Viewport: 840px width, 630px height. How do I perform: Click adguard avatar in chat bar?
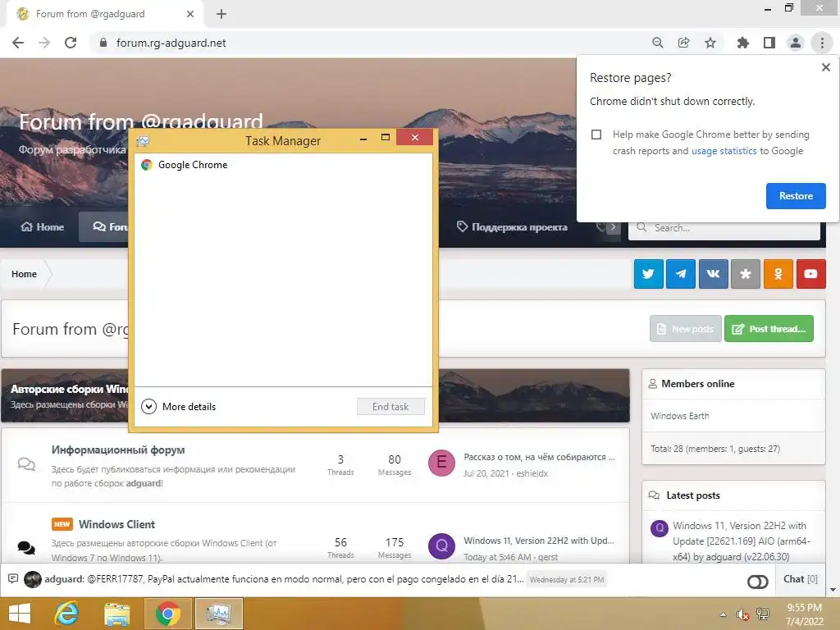(x=33, y=579)
